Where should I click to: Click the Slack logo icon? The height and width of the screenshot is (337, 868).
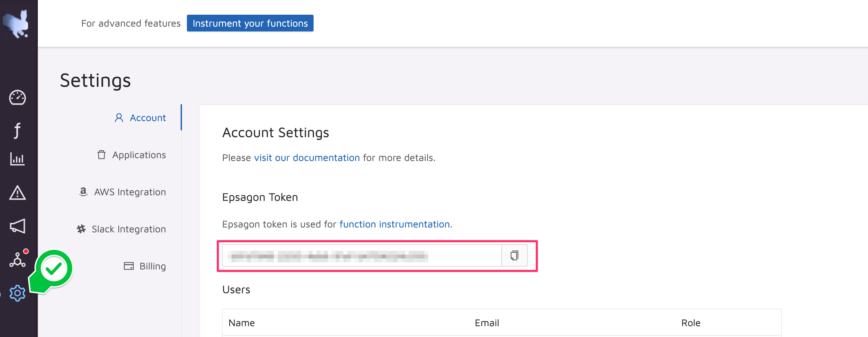click(x=81, y=229)
